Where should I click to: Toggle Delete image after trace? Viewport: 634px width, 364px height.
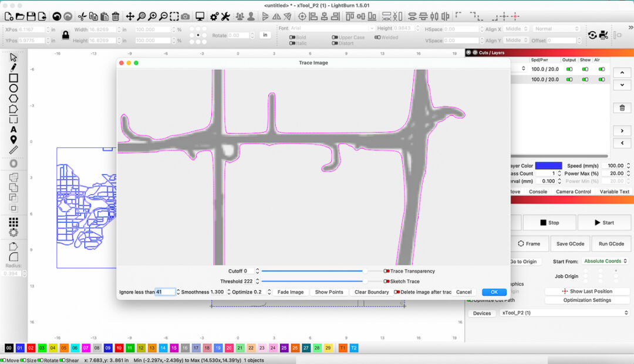[x=397, y=292]
